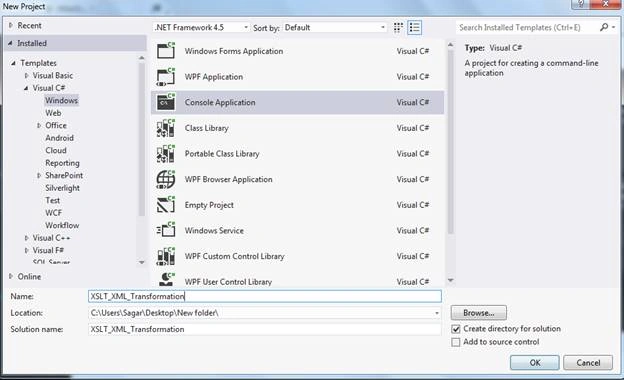Click the category tree scroll-up arrow
Viewport: 624px width, 380px height.
pos(142,58)
